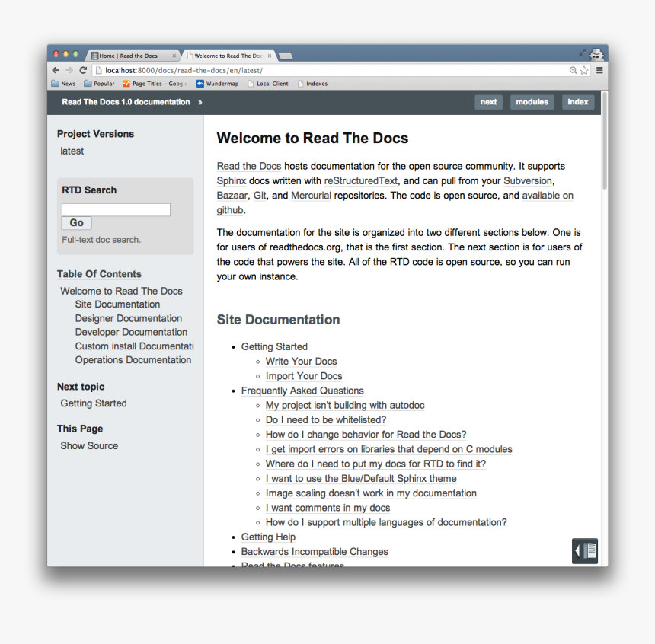Open the Local Client bookmark

(x=268, y=84)
